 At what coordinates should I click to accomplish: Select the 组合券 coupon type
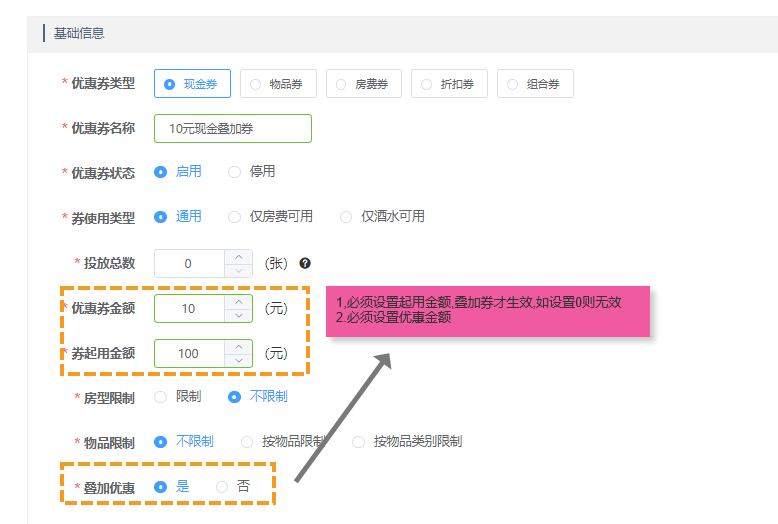coord(535,84)
